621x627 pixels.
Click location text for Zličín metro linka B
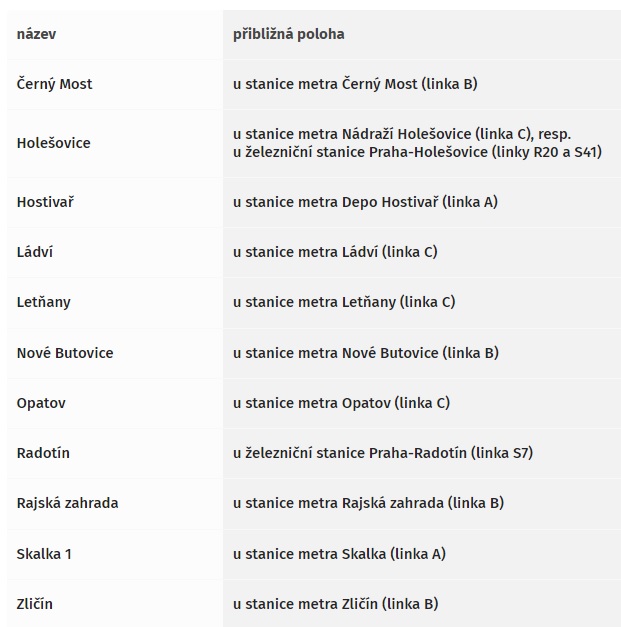coord(336,604)
